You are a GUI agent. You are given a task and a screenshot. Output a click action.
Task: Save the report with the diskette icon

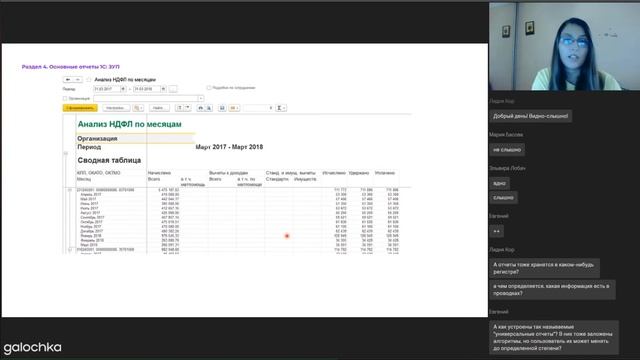(x=222, y=108)
